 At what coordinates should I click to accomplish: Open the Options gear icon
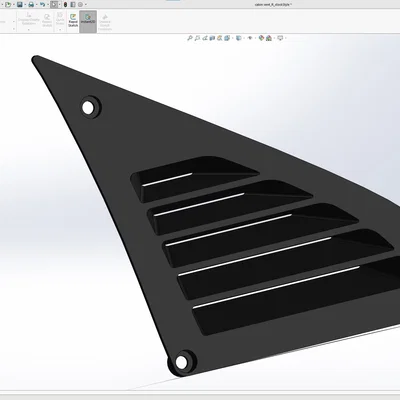point(80,5)
